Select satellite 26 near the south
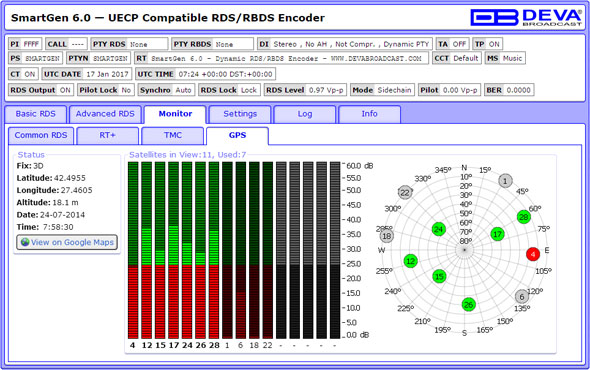 468,305
